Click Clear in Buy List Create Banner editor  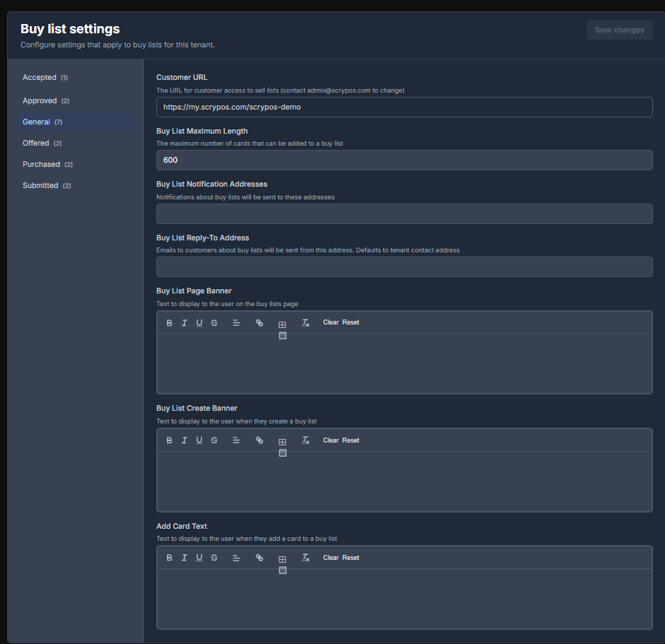pos(331,440)
